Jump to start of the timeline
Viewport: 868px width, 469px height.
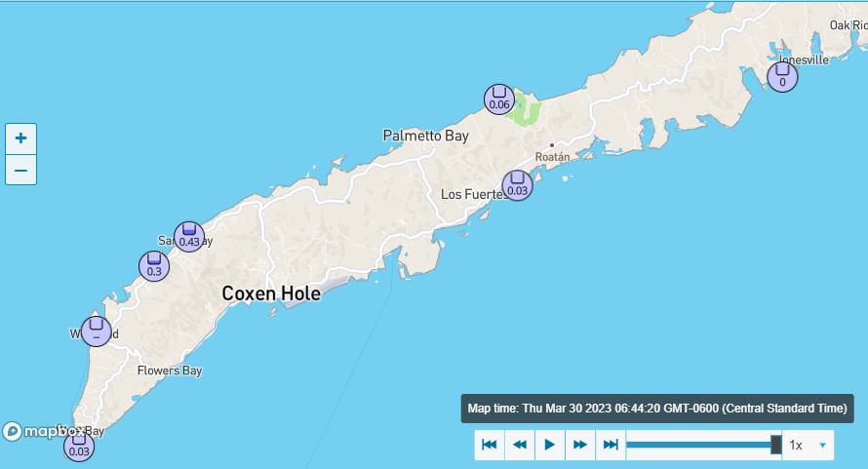tap(490, 445)
